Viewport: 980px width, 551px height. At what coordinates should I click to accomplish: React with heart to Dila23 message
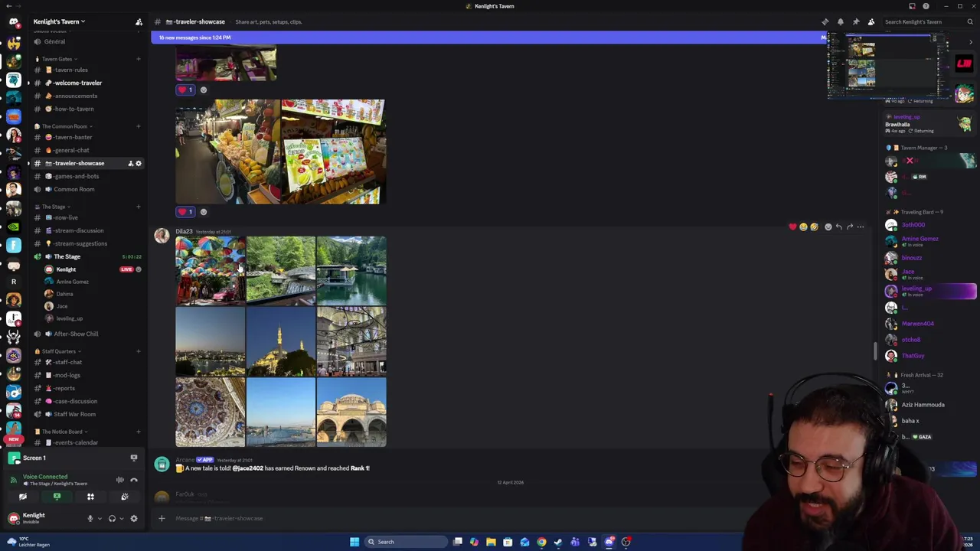pos(792,227)
